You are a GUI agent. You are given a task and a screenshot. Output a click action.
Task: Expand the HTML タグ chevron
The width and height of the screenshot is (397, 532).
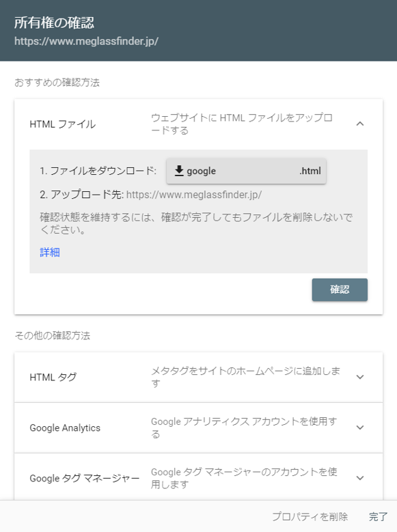click(360, 377)
